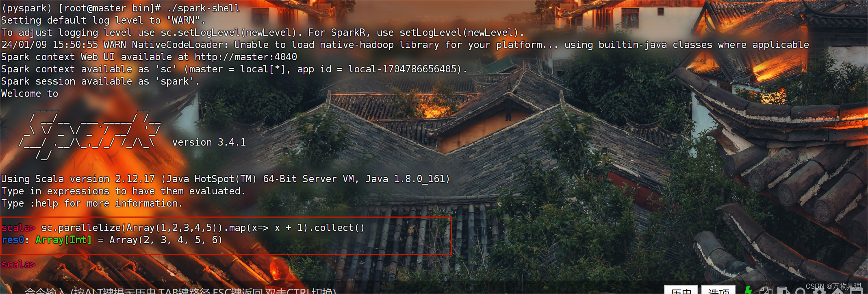Screen dimensions: 868x294
Task: Click the local[*] master value
Action: [x=263, y=69]
